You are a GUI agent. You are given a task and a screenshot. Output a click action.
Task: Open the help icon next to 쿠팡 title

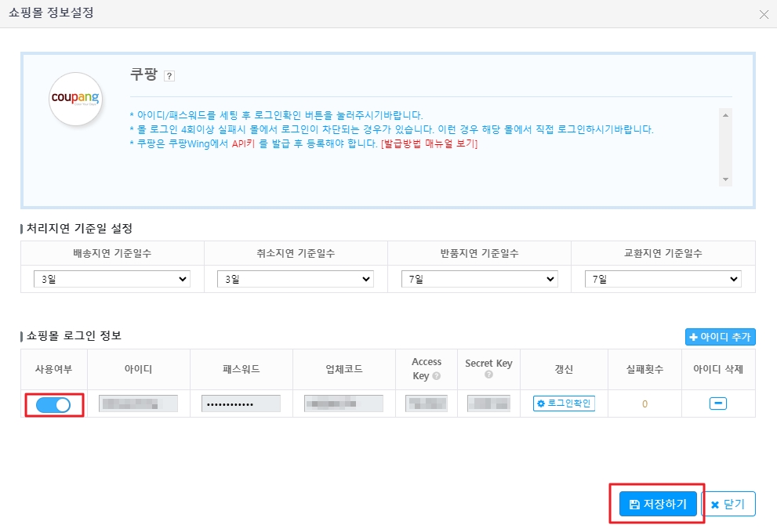(169, 75)
